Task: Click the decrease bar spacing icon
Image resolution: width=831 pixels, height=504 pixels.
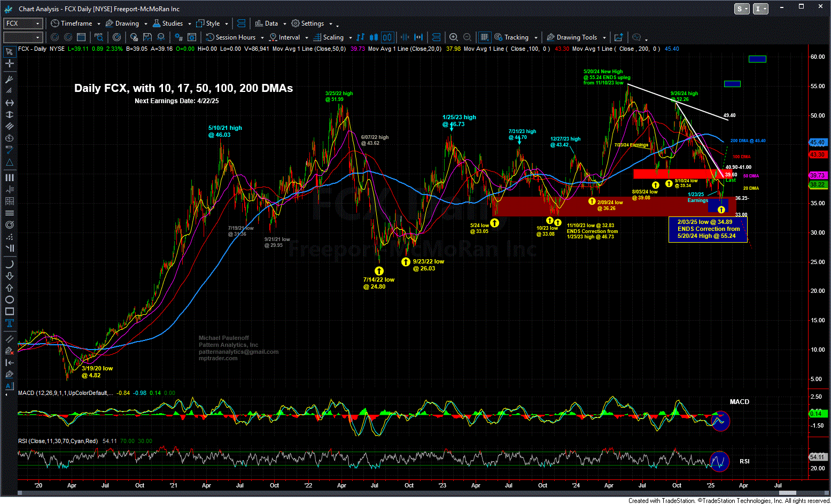Action: [405, 37]
